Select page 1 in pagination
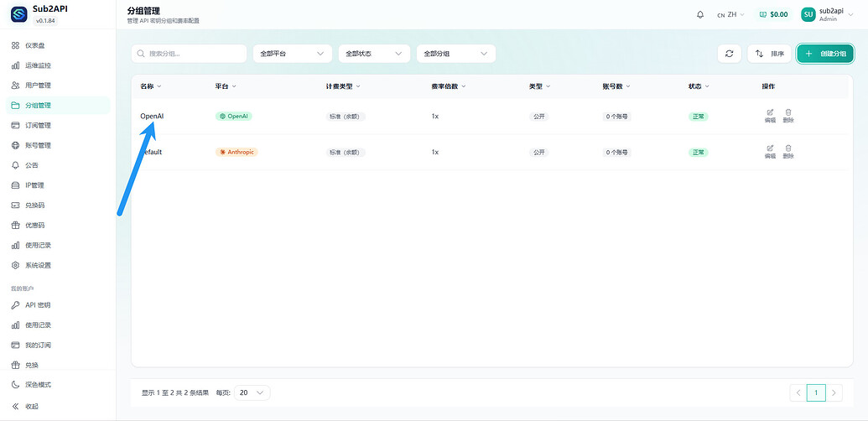The image size is (868, 421). pyautogui.click(x=816, y=392)
